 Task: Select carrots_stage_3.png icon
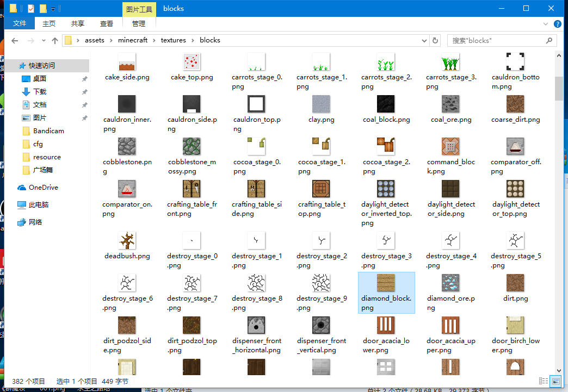(x=450, y=61)
